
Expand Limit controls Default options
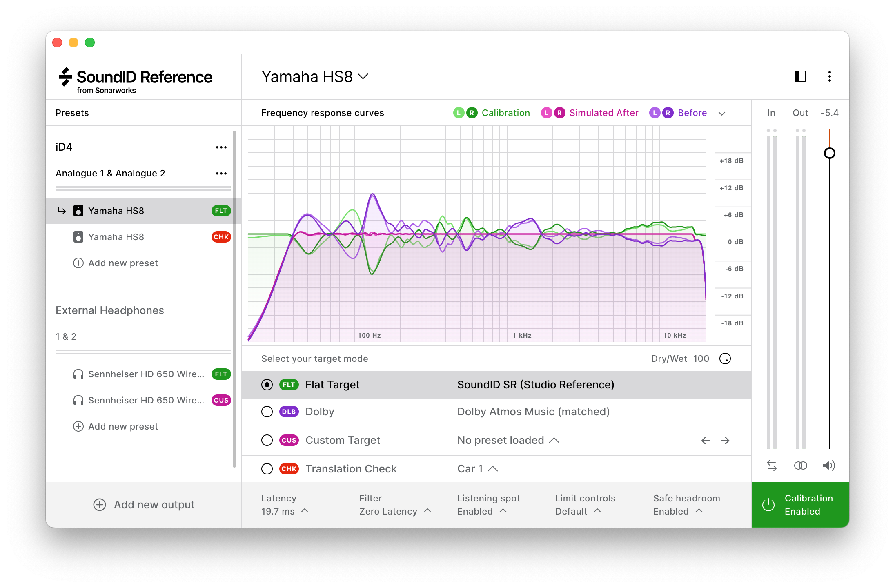(x=597, y=511)
